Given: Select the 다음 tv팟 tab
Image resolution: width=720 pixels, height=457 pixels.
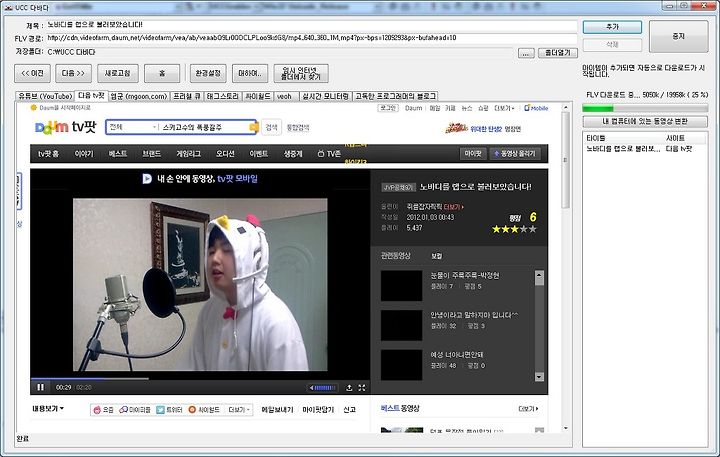Looking at the screenshot, I should pyautogui.click(x=91, y=96).
